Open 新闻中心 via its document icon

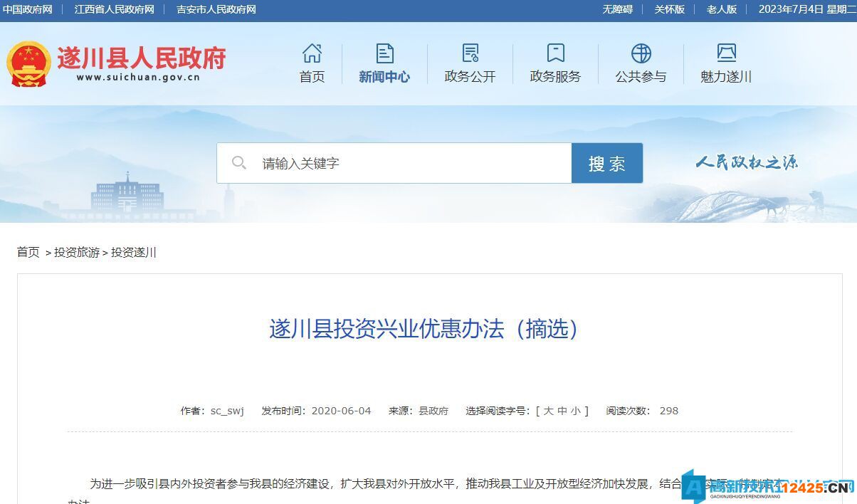(384, 53)
